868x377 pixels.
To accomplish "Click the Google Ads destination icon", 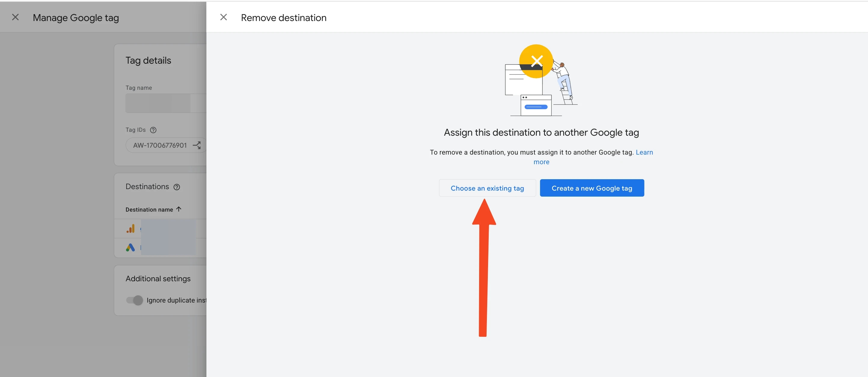I will click(x=130, y=248).
